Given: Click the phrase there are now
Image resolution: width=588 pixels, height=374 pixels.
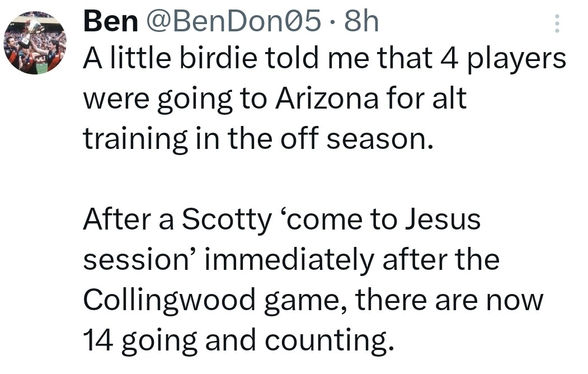Looking at the screenshot, I should click(x=449, y=300).
